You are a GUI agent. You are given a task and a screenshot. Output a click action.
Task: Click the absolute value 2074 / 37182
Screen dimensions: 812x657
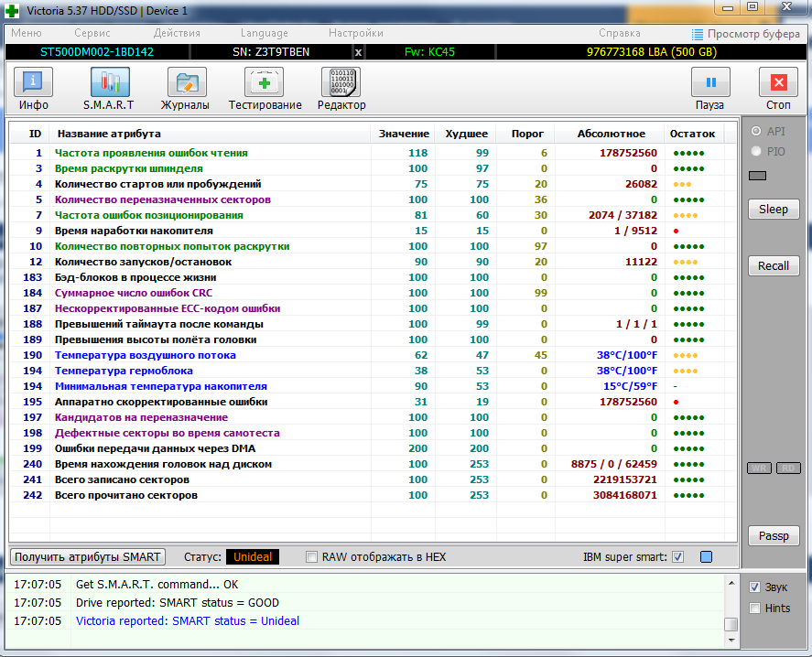[623, 215]
